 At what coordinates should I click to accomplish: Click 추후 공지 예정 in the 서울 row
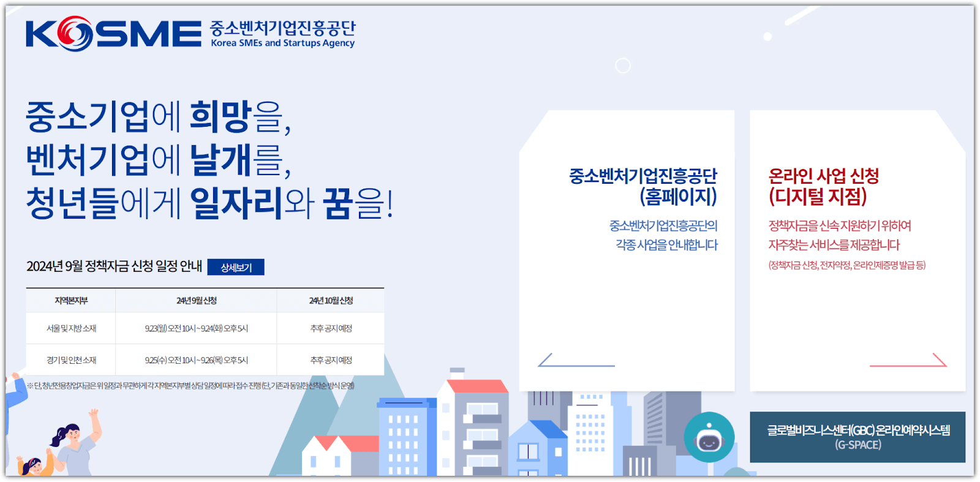(x=331, y=329)
